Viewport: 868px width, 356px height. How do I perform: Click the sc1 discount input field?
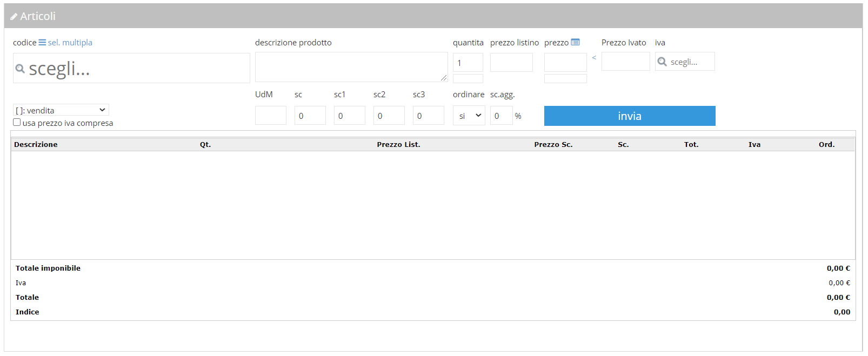click(x=350, y=116)
